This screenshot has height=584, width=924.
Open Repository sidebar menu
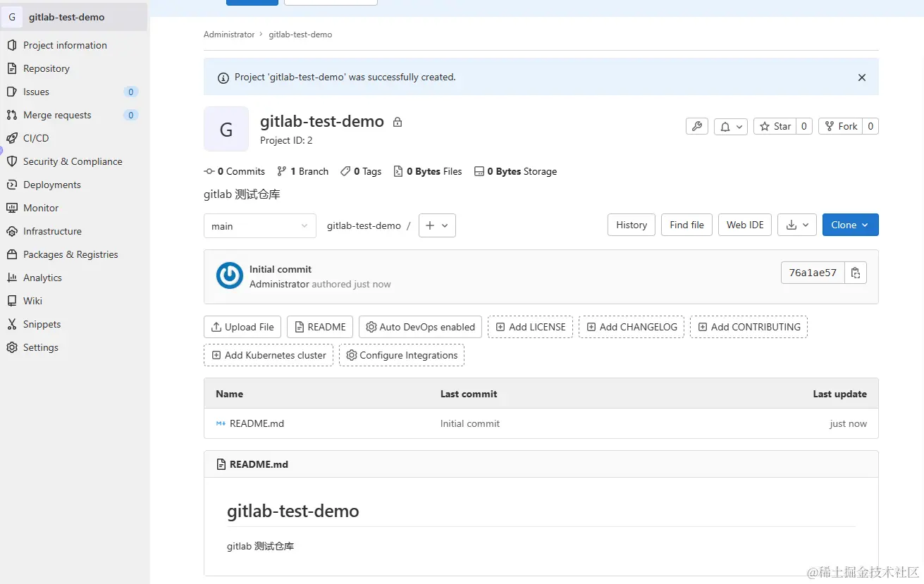point(47,68)
